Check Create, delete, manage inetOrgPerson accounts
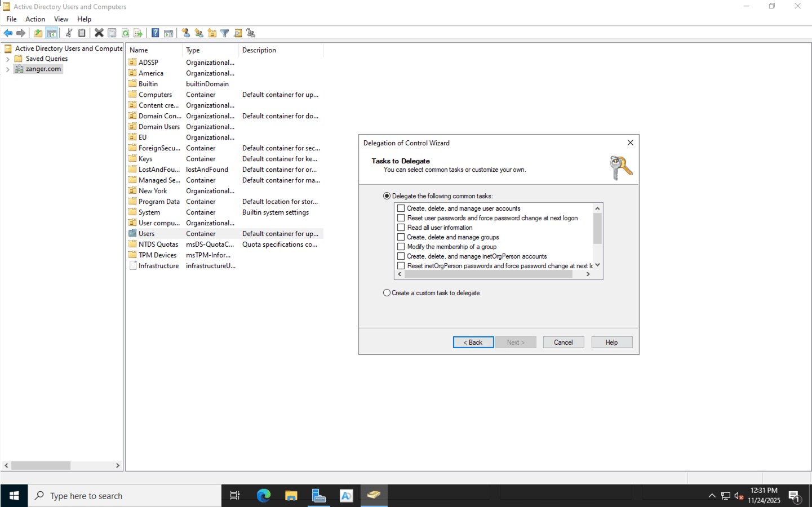The image size is (812, 507). pos(401,256)
